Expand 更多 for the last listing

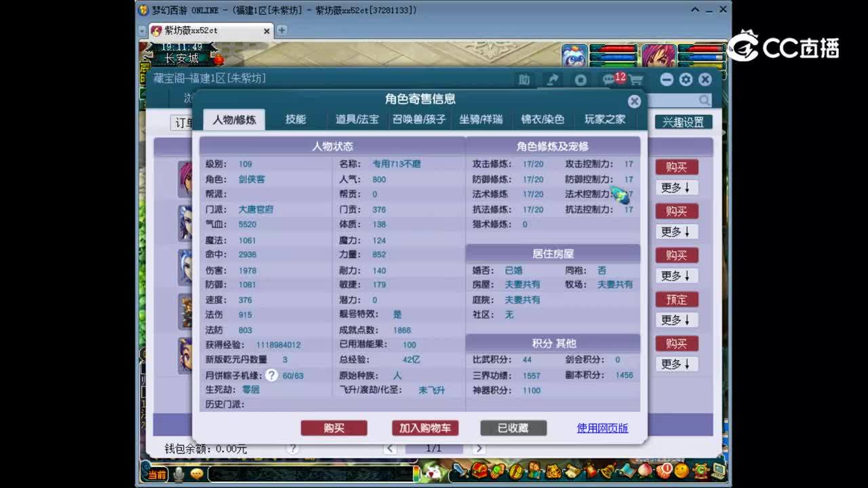(677, 364)
